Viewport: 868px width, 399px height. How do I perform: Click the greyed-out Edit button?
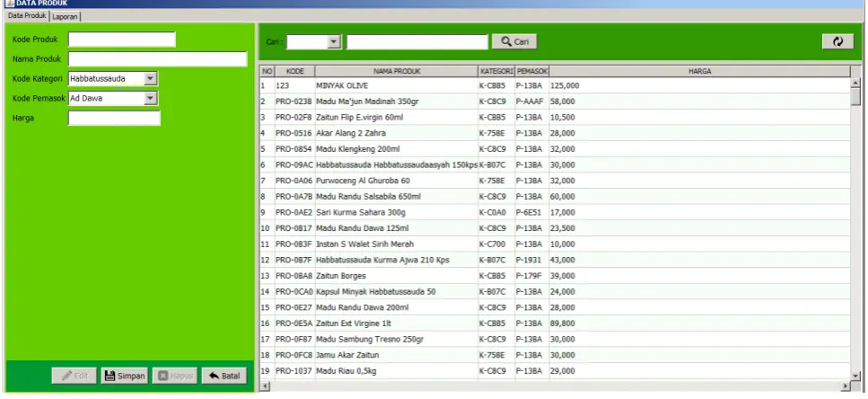pos(75,376)
